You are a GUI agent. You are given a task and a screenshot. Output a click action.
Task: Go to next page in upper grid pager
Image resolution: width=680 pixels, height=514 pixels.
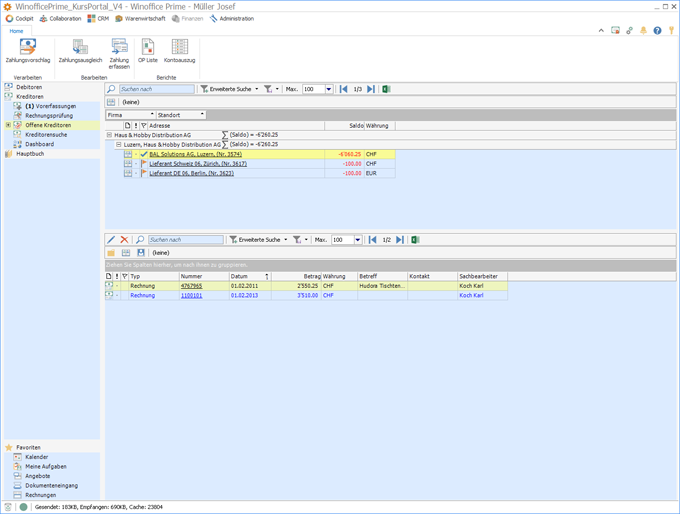(x=371, y=89)
